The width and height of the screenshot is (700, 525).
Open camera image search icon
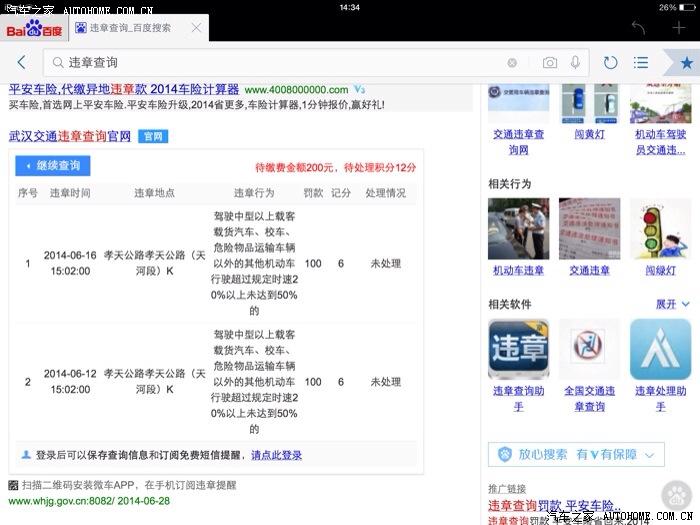tap(550, 62)
